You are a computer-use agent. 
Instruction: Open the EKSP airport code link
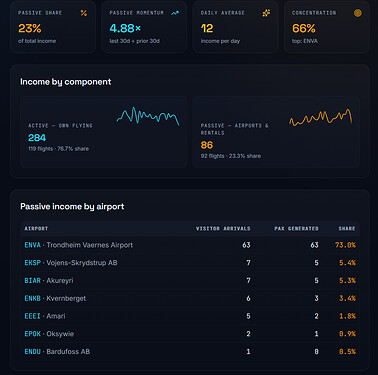click(x=32, y=263)
